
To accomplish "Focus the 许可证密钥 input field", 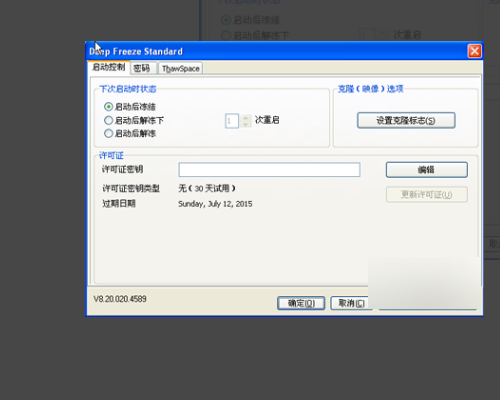I will point(269,170).
